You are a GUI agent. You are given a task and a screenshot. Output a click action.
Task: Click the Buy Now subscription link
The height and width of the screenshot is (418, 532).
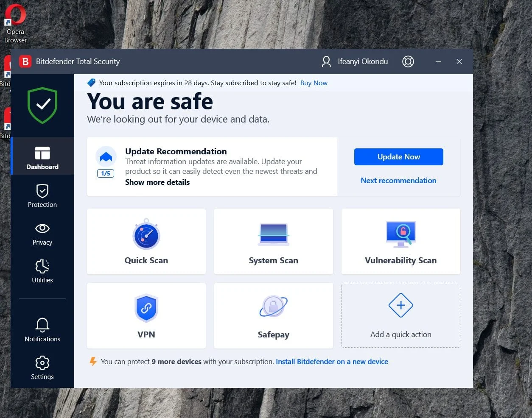[x=314, y=83]
